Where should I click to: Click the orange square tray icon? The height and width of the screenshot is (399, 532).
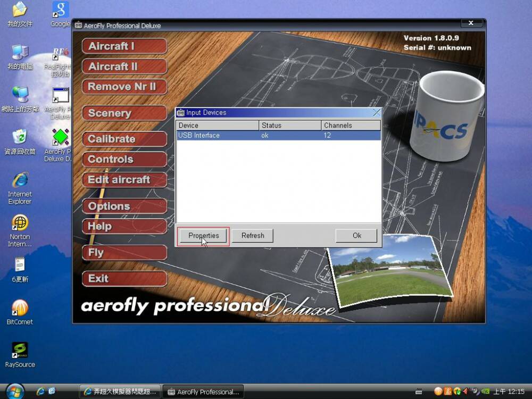[448, 392]
